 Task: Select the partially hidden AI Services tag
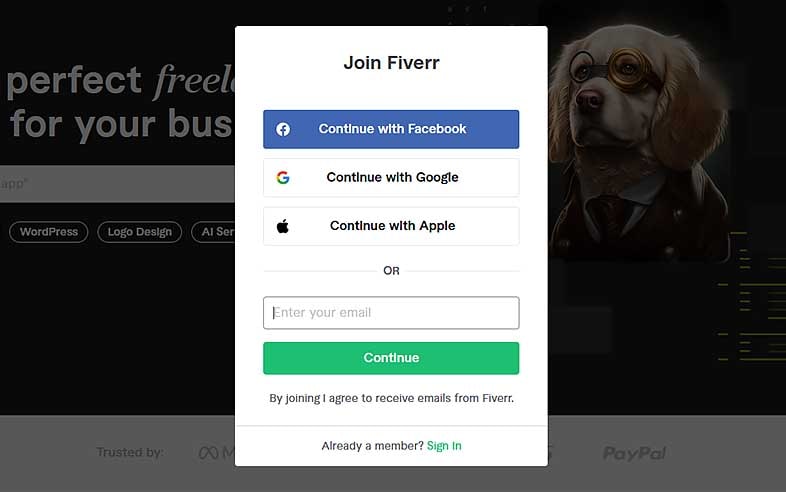coord(213,232)
